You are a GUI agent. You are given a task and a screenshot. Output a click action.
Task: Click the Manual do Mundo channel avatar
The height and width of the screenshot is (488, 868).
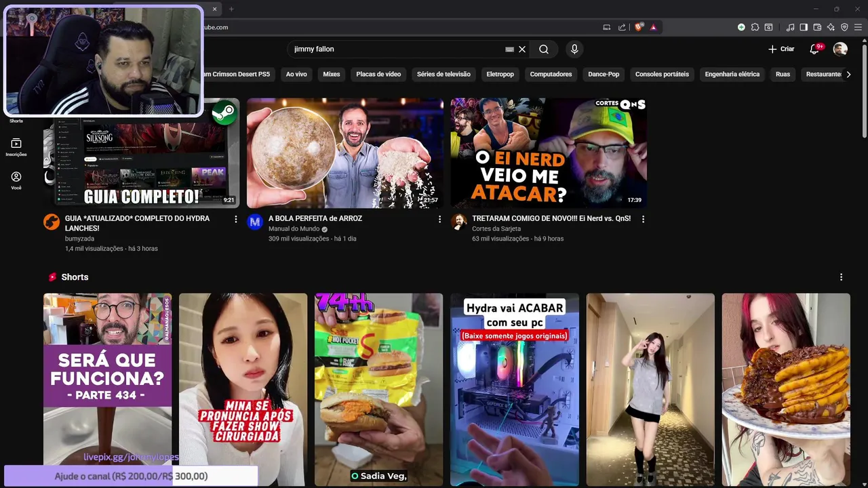tap(255, 222)
